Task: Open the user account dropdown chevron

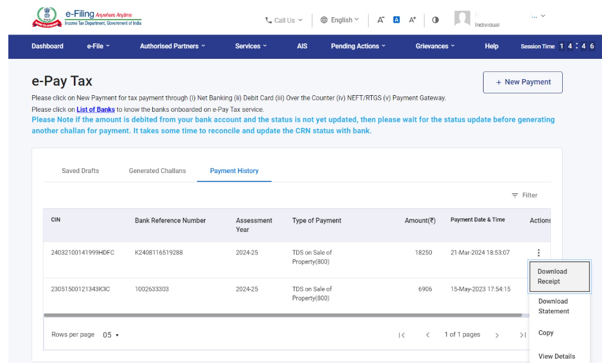Action: 543,15
